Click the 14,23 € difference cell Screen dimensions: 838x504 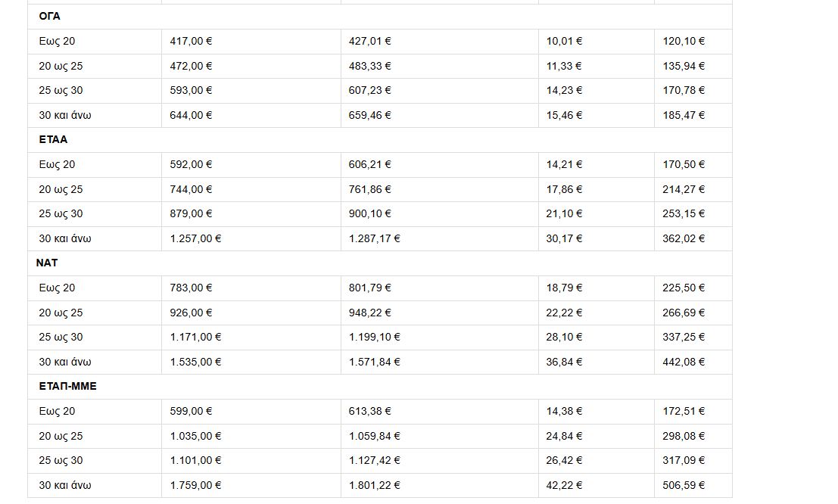pyautogui.click(x=564, y=91)
